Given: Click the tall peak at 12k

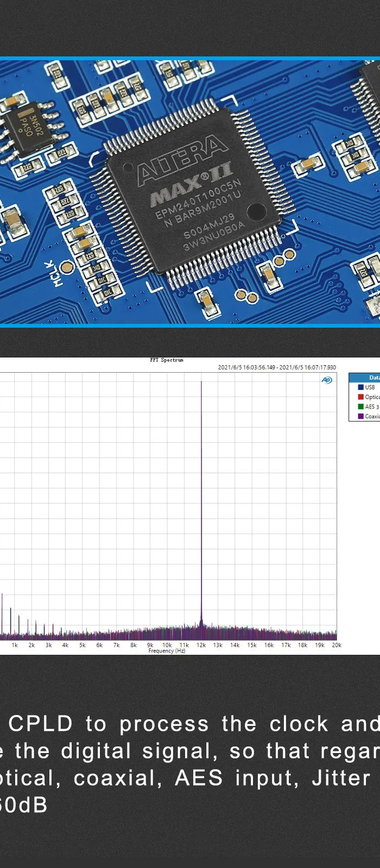Looking at the screenshot, I should pos(201,488).
